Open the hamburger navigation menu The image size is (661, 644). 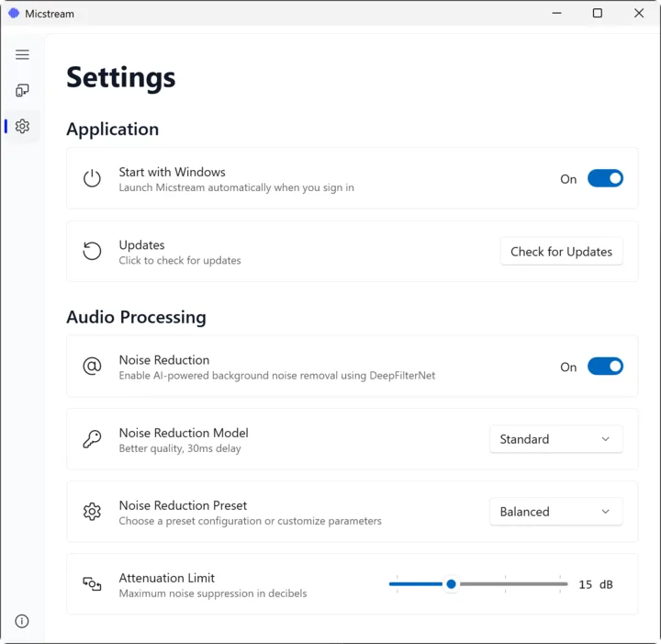[x=22, y=54]
